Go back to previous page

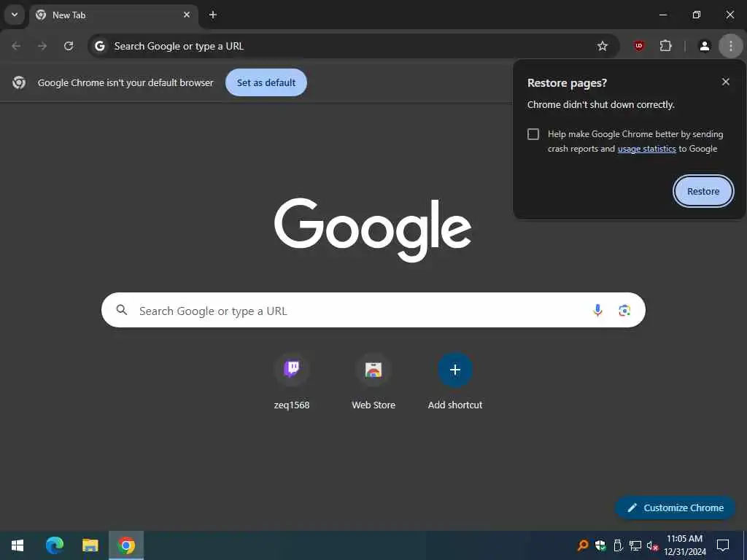click(x=16, y=46)
